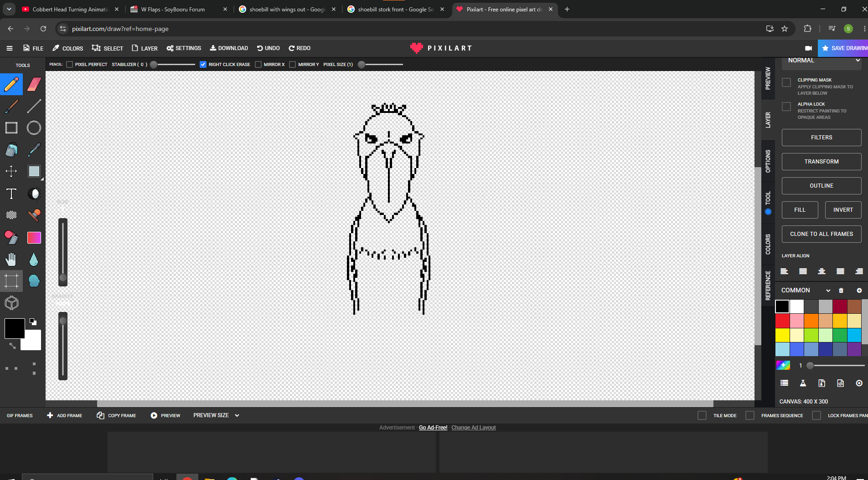Screen dimensions: 868x480
Task: Select the Dithering tool
Action: 11,215
